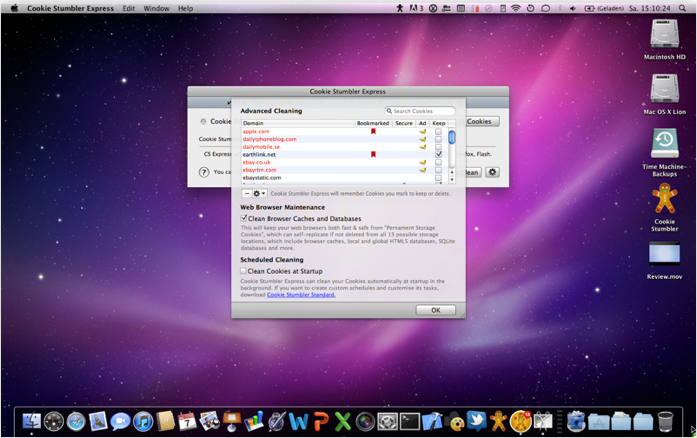This screenshot has height=438, width=697.
Task: Open the Help menu
Action: coord(185,8)
